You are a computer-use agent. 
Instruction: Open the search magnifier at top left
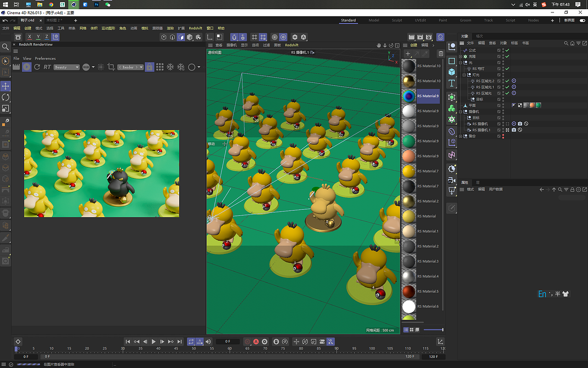6,46
